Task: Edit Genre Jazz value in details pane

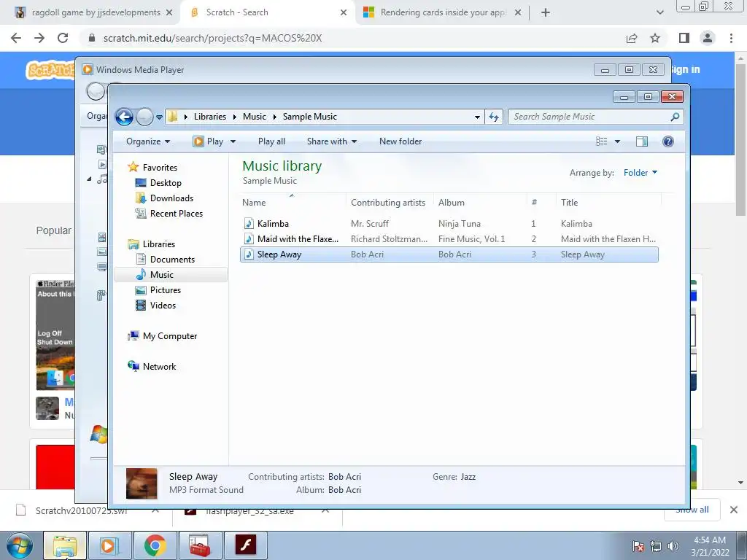Action: click(x=468, y=477)
